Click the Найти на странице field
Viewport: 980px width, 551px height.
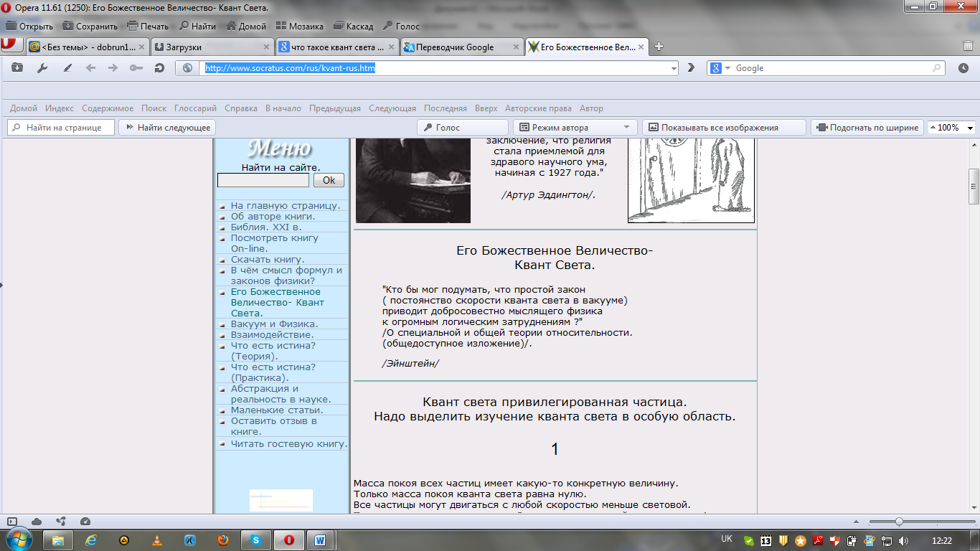tap(61, 128)
